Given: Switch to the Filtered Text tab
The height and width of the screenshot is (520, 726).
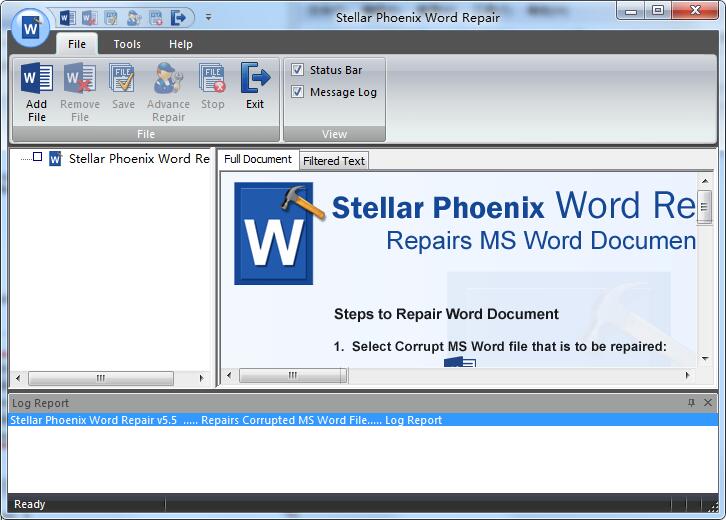Looking at the screenshot, I should tap(334, 161).
